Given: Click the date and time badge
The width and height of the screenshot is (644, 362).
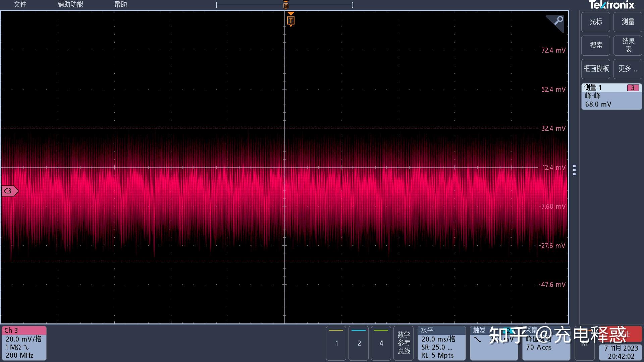Looking at the screenshot, I should tap(621, 352).
